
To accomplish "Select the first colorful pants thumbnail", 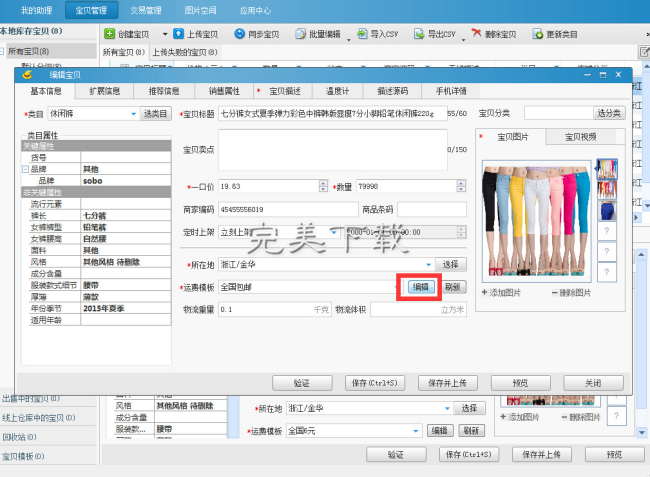I will click(606, 169).
